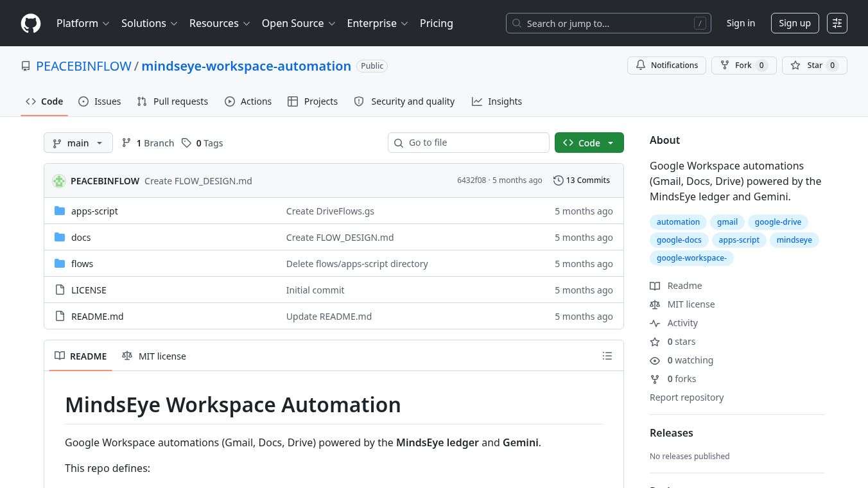
Task: Open the green Code dropdown
Action: coord(589,143)
